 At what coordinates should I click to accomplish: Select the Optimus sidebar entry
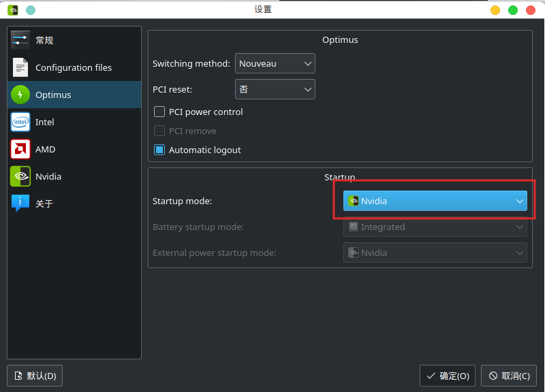[74, 95]
